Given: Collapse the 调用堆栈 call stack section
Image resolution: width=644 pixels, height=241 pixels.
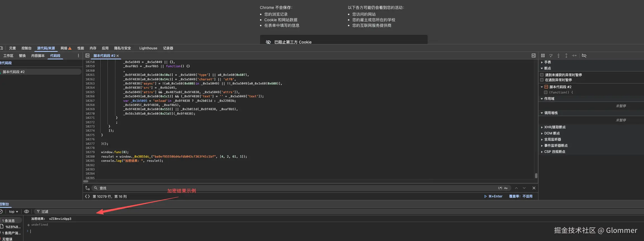Looking at the screenshot, I should pyautogui.click(x=542, y=113).
